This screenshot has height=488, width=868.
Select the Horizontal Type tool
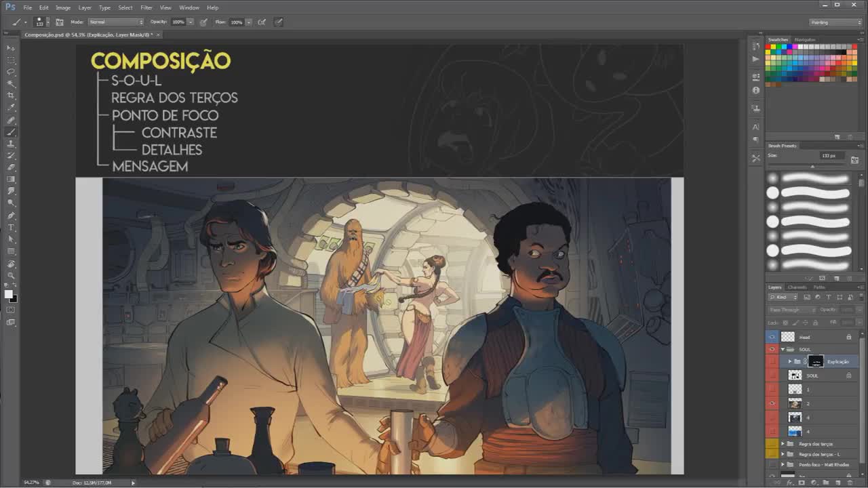(11, 228)
